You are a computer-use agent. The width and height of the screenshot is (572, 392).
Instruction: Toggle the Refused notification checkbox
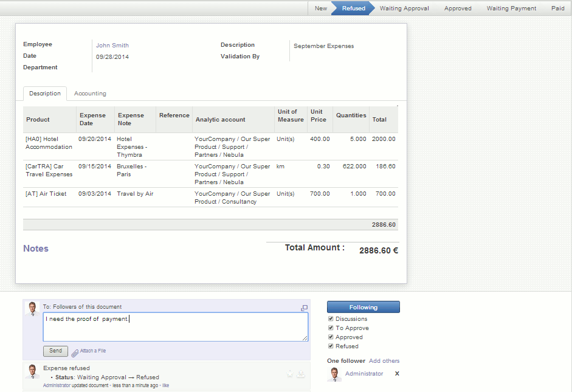click(x=331, y=346)
